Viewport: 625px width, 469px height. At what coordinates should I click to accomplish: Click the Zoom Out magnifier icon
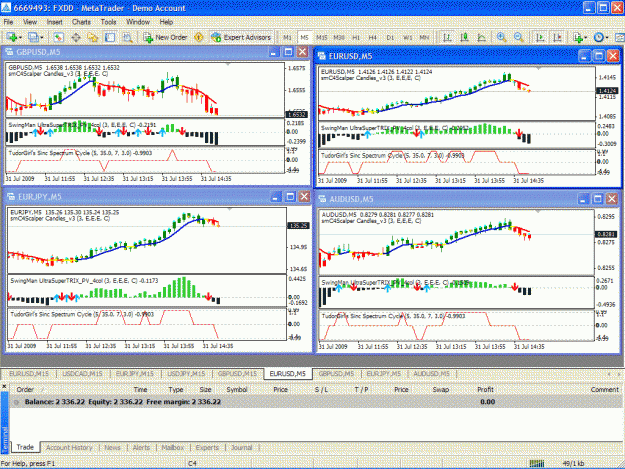519,37
